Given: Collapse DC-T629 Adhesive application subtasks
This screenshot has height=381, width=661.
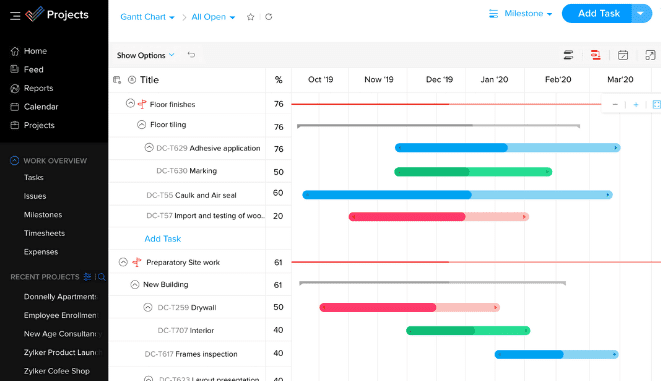Looking at the screenshot, I should click(149, 148).
